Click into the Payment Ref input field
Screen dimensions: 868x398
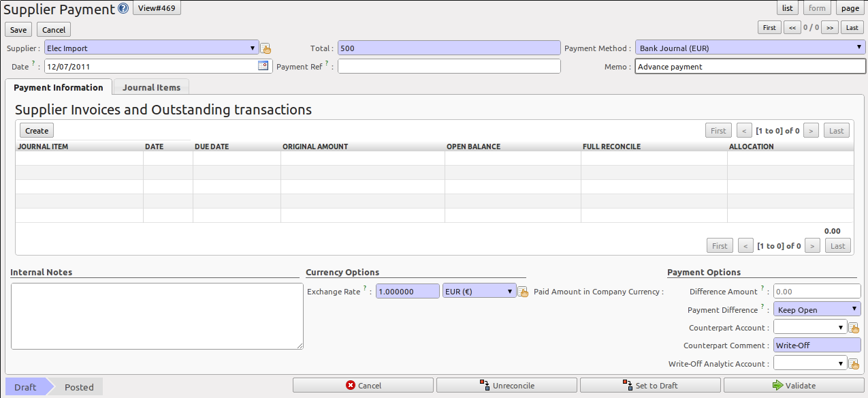pyautogui.click(x=449, y=66)
